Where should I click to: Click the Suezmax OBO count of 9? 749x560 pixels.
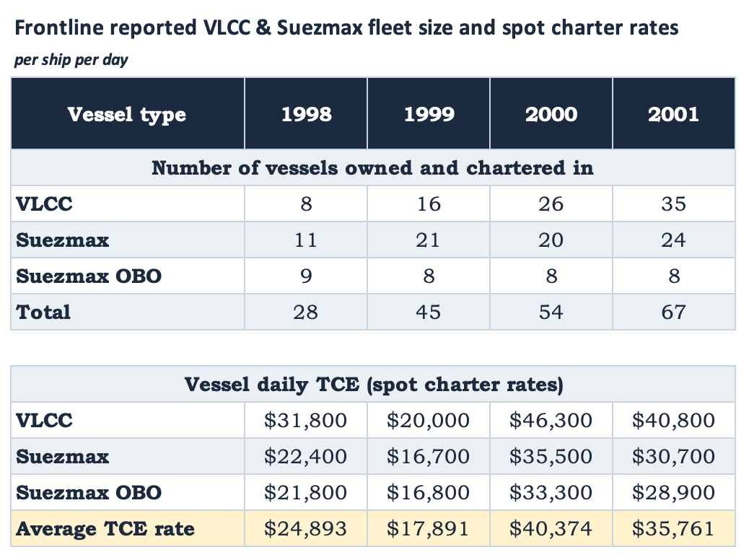(x=306, y=276)
